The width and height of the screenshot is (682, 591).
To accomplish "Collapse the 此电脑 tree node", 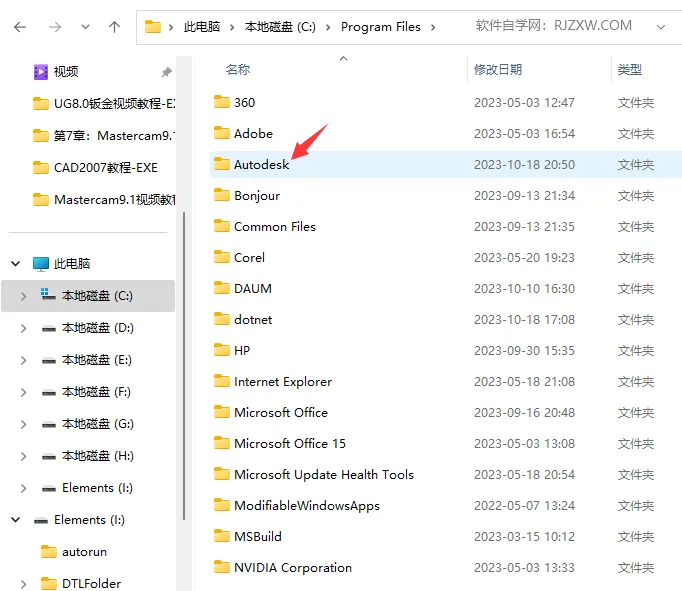I will pos(16,264).
